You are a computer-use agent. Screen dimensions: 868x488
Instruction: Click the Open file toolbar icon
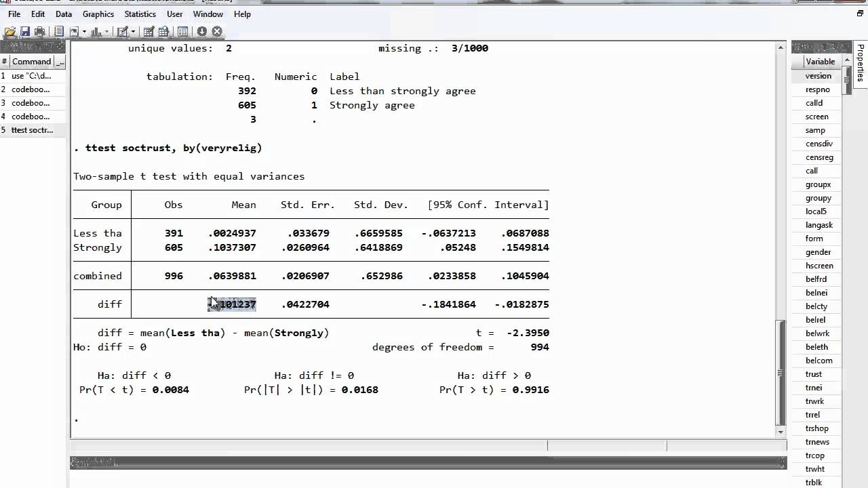(x=10, y=31)
